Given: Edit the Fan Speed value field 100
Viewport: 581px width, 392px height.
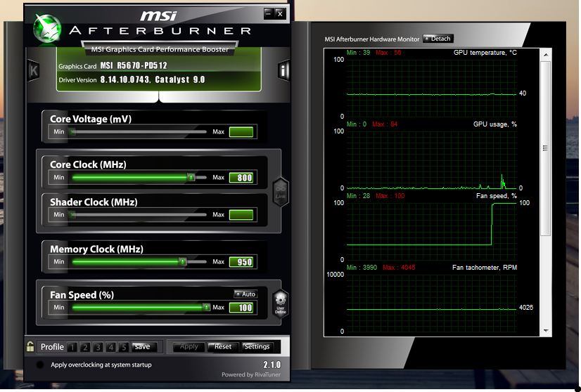Looking at the screenshot, I should [x=241, y=308].
